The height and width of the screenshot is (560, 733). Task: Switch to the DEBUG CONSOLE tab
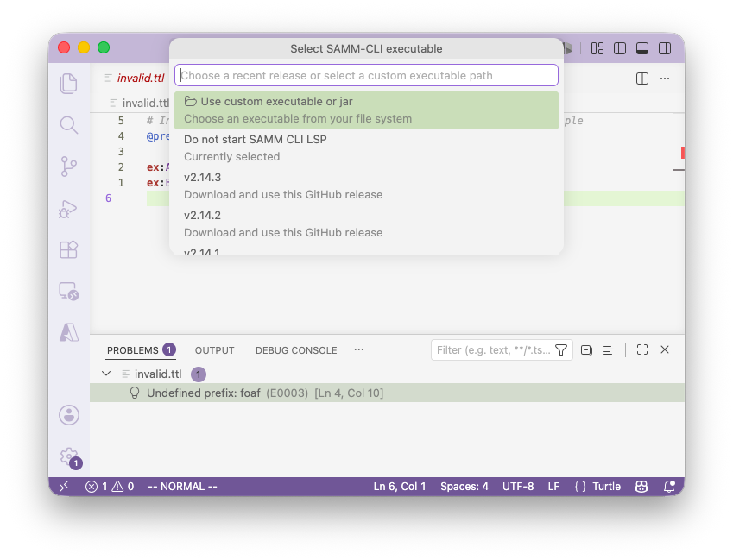click(296, 350)
